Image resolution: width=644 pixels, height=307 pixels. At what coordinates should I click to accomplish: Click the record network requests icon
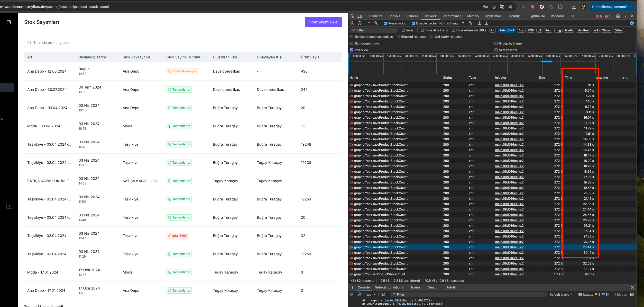pos(353,23)
